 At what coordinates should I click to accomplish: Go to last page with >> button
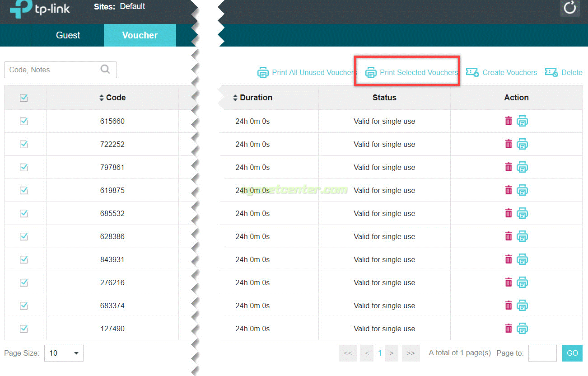(411, 353)
